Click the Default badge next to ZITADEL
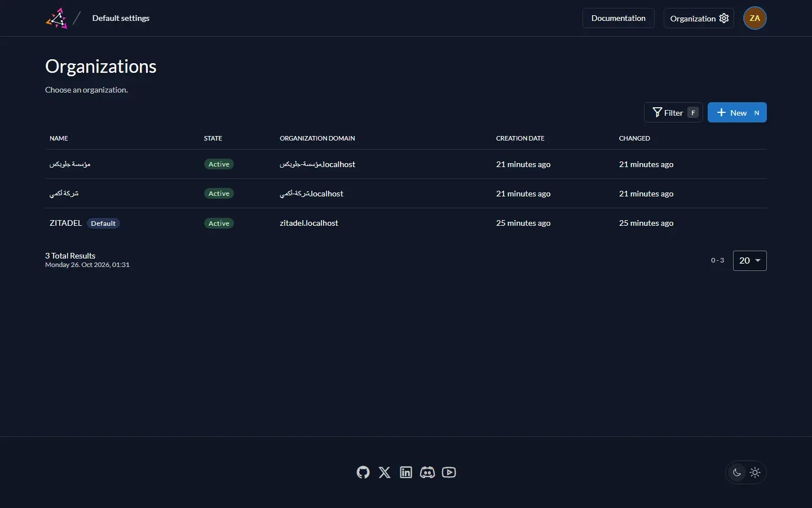Image resolution: width=812 pixels, height=508 pixels. 103,224
